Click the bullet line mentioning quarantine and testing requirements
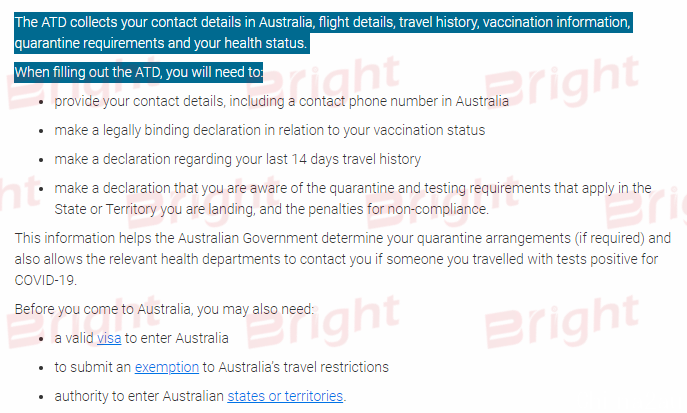The image size is (687, 413). coord(353,188)
